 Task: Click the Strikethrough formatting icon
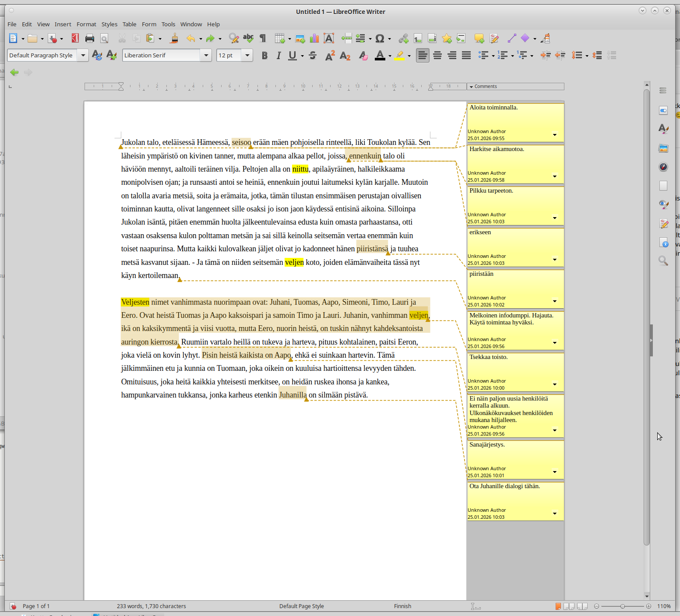313,56
